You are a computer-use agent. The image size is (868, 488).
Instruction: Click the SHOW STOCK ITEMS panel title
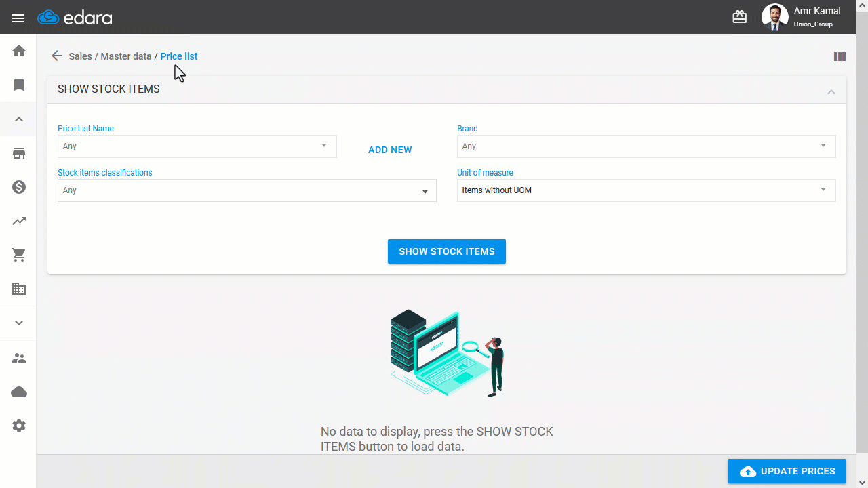108,89
